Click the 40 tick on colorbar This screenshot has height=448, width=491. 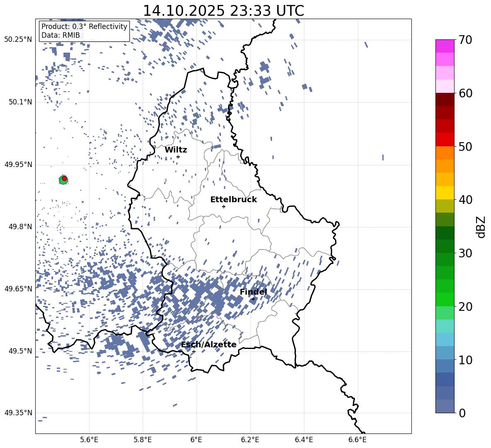(465, 200)
